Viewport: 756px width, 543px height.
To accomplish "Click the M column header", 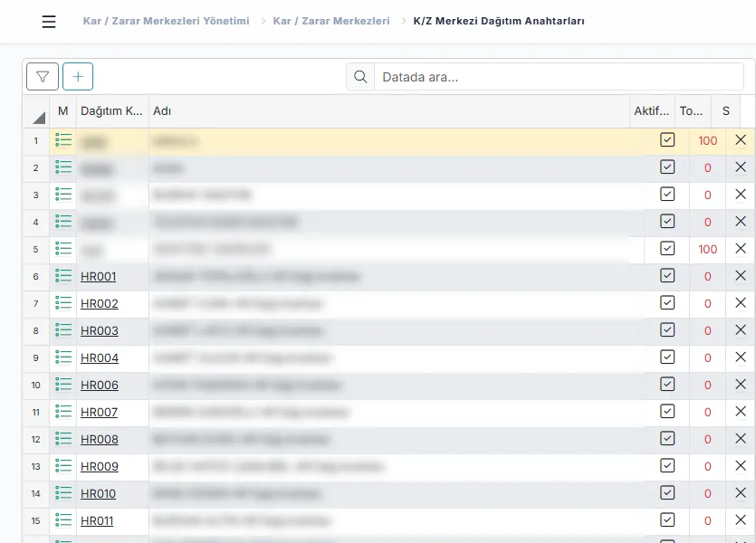I will [63, 111].
